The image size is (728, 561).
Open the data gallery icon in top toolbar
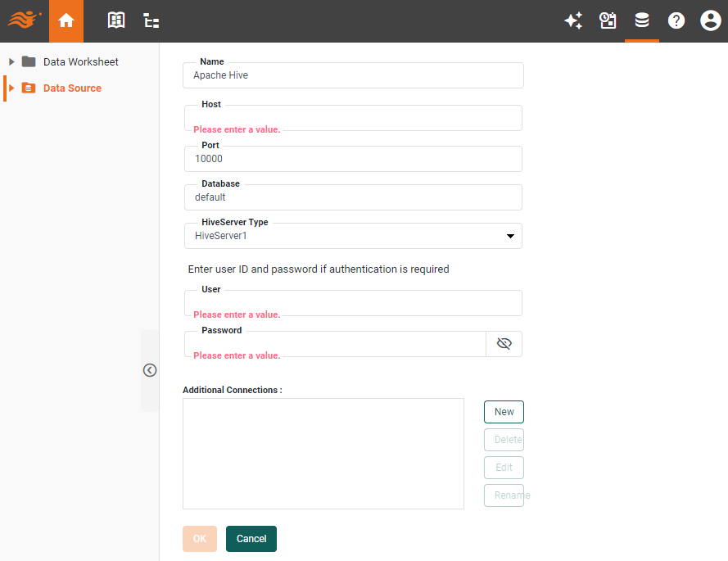pos(608,20)
